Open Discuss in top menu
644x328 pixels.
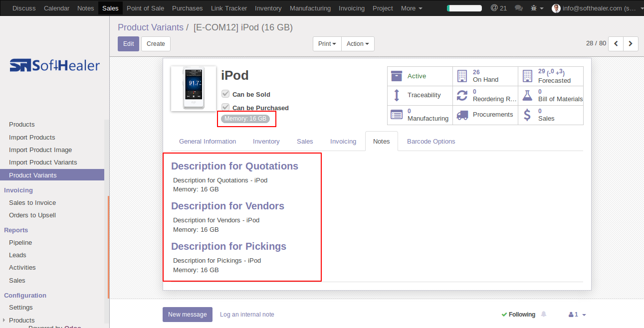(24, 8)
